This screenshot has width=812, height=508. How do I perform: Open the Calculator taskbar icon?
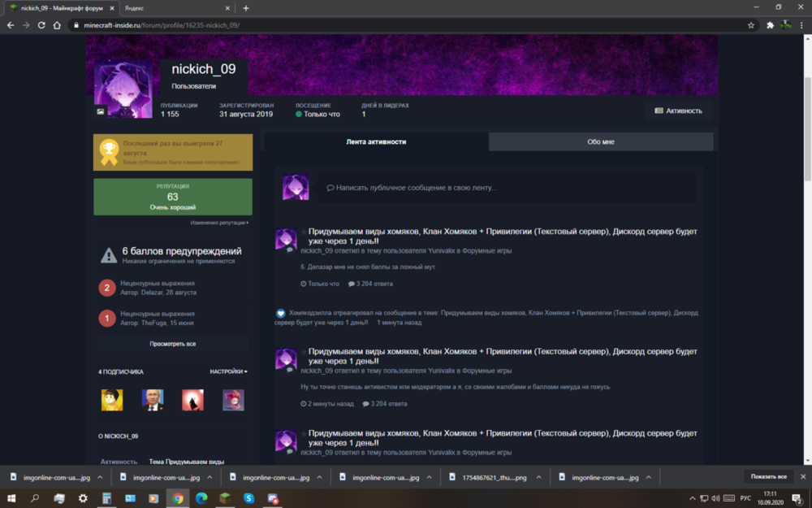tap(106, 498)
